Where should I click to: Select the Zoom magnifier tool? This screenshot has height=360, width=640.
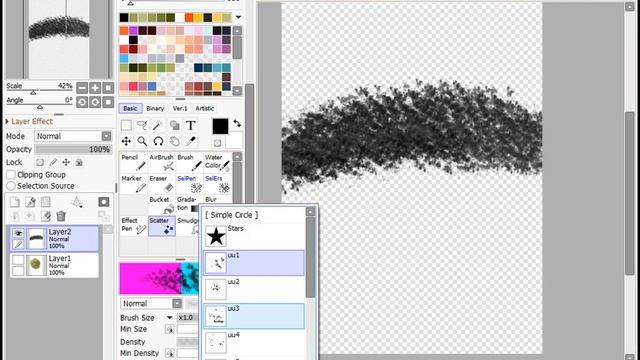(142, 141)
